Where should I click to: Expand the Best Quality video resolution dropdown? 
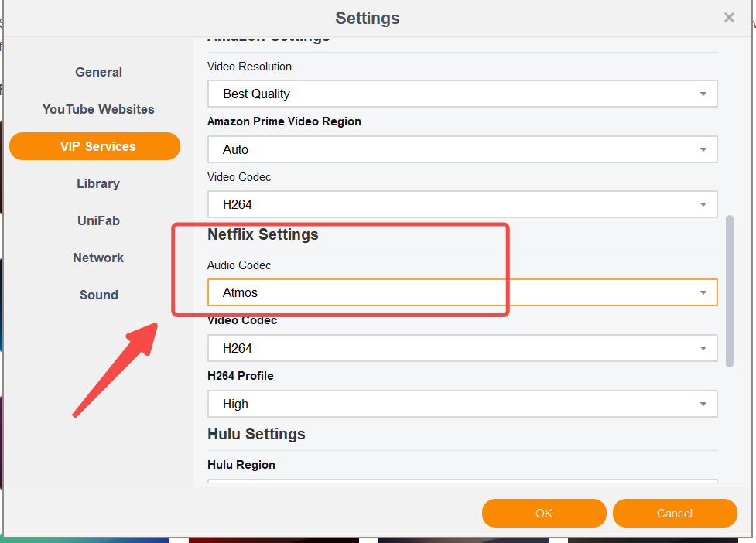(x=462, y=94)
